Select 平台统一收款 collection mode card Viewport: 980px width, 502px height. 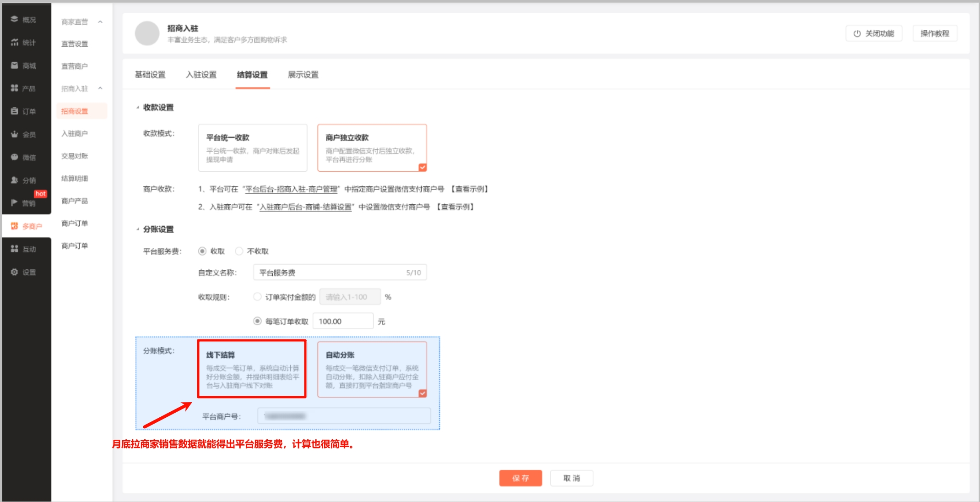[253, 148]
